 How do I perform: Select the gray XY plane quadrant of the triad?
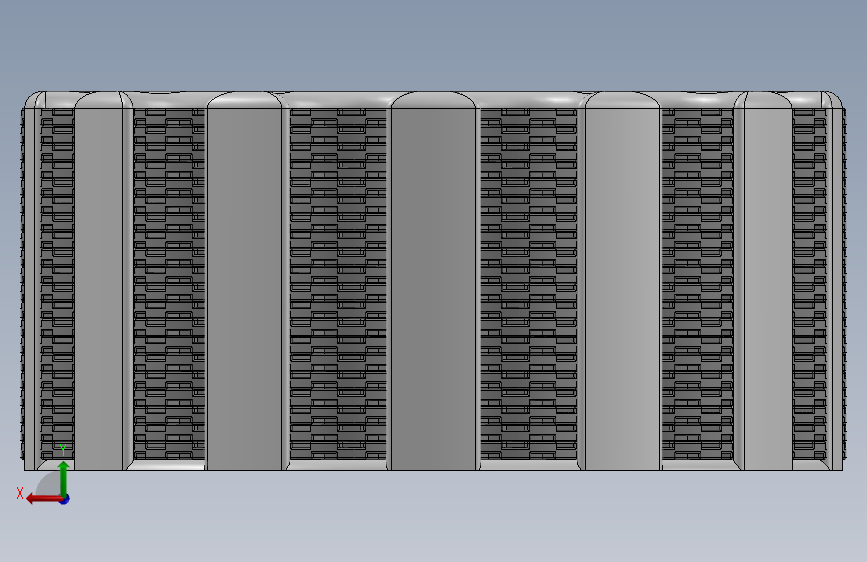pyautogui.click(x=49, y=485)
